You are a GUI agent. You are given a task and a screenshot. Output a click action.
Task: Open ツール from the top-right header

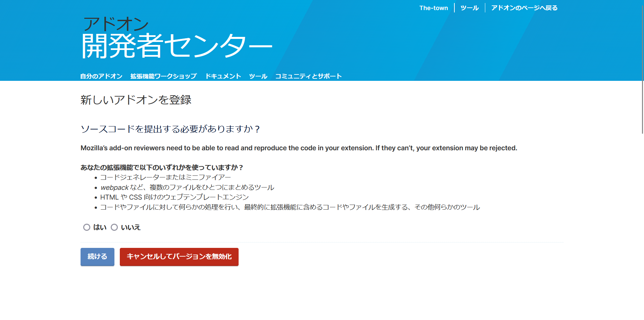(469, 7)
